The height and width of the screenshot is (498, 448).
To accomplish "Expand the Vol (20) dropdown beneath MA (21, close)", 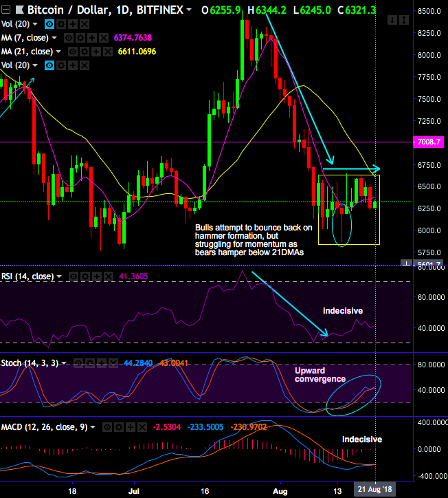I will (35, 65).
